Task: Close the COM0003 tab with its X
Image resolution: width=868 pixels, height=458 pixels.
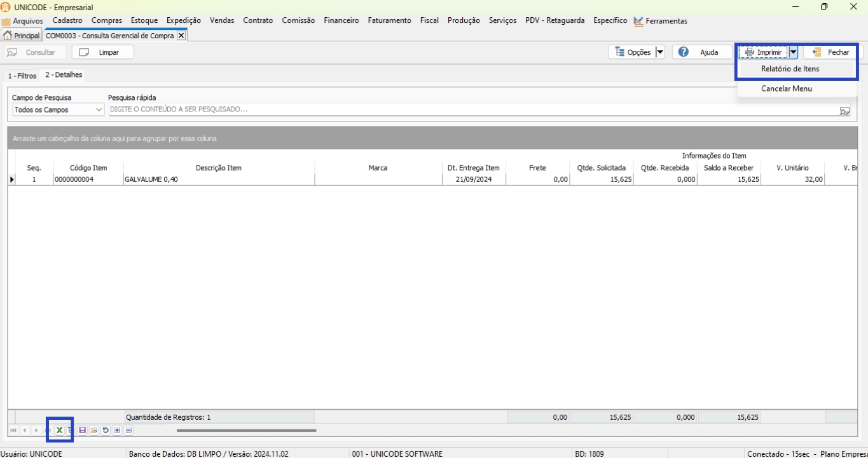Action: pos(181,36)
